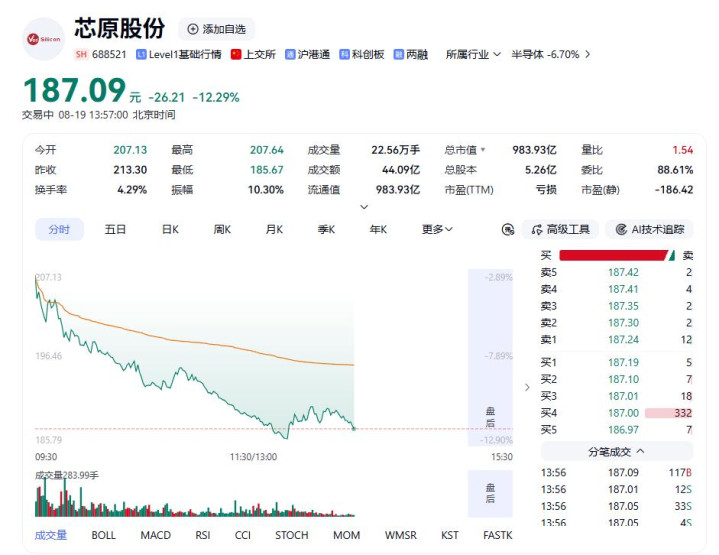
Task: Toggle 总市值 metric dropdown arrow
Action: coord(483,150)
